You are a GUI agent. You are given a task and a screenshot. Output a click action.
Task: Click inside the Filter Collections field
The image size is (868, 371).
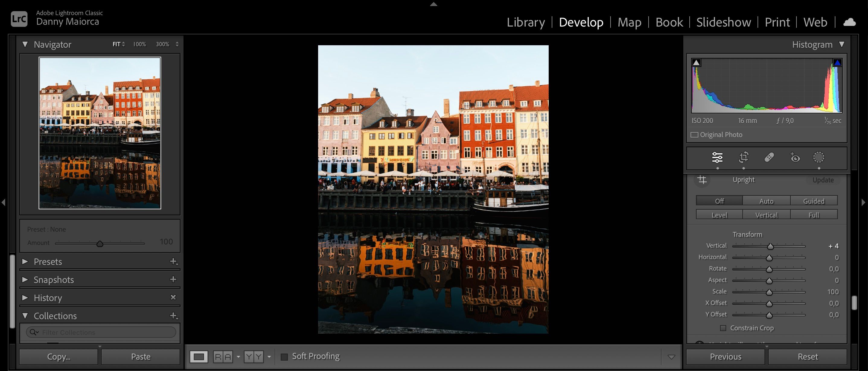point(101,332)
